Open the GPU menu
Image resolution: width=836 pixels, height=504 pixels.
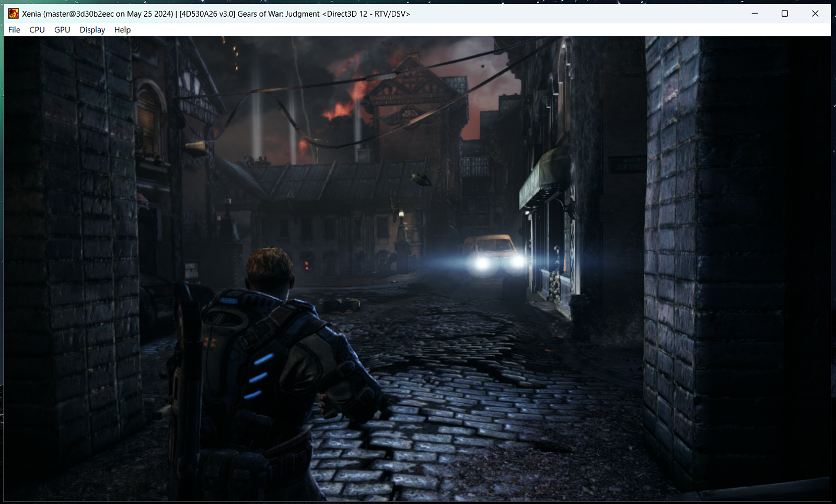[x=62, y=30]
